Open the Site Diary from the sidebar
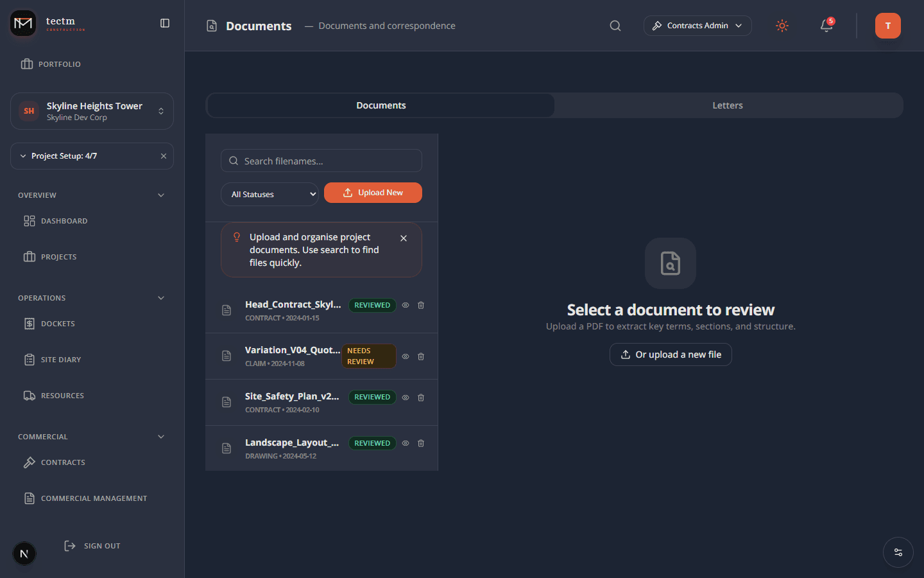Image resolution: width=924 pixels, height=578 pixels. (60, 359)
